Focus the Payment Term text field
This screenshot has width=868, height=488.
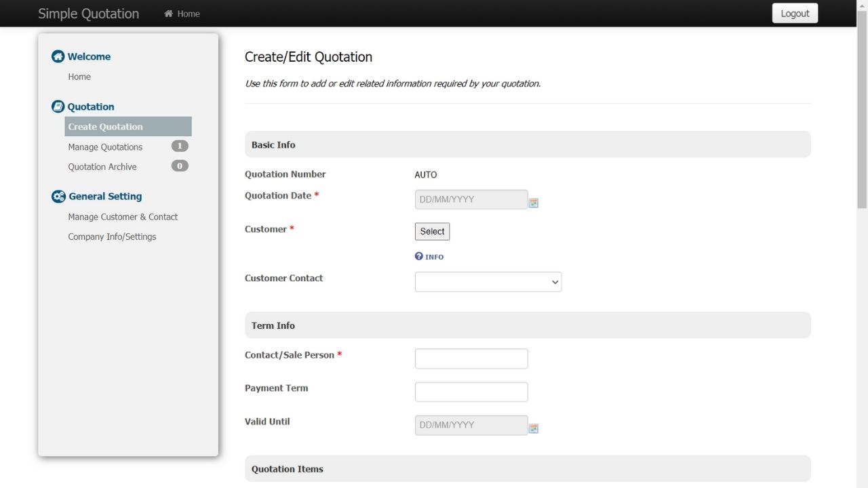(x=471, y=392)
